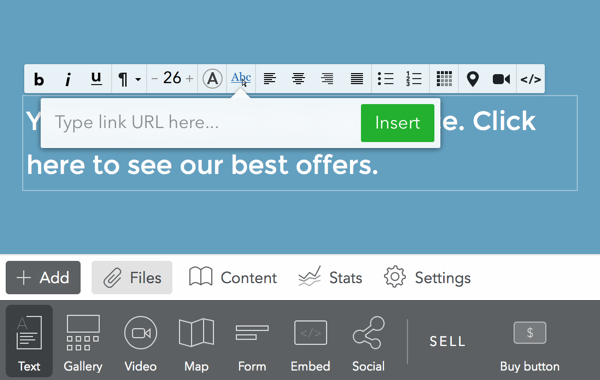
Task: Justify the text
Action: pyautogui.click(x=357, y=79)
